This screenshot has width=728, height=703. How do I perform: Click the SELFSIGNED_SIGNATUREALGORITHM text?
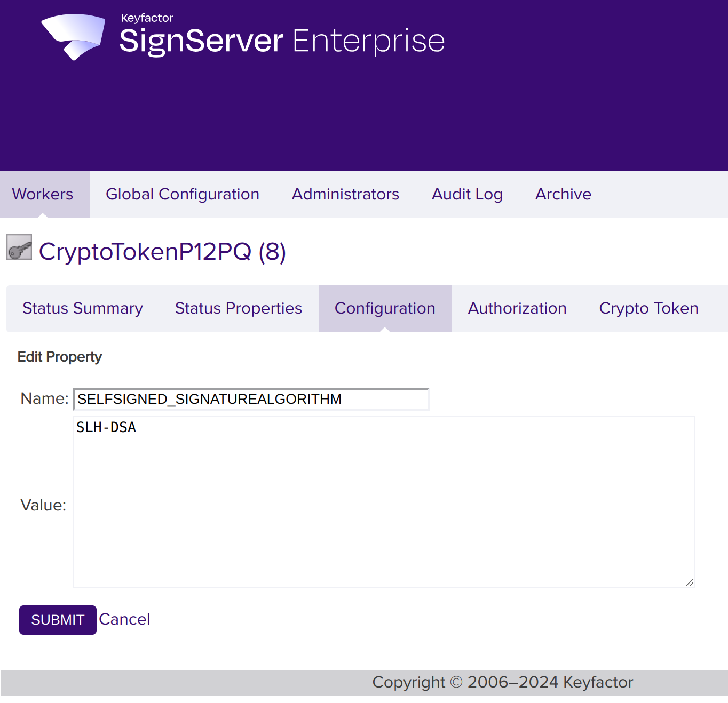(x=209, y=399)
